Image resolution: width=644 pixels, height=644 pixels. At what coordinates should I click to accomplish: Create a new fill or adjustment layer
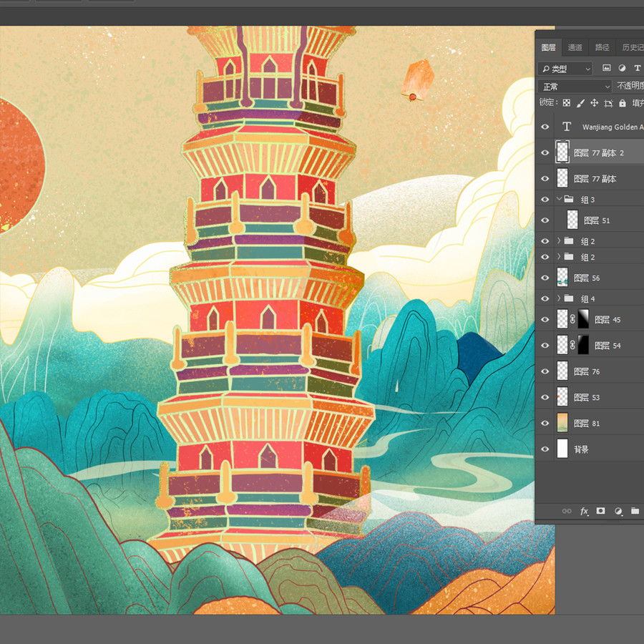(618, 511)
